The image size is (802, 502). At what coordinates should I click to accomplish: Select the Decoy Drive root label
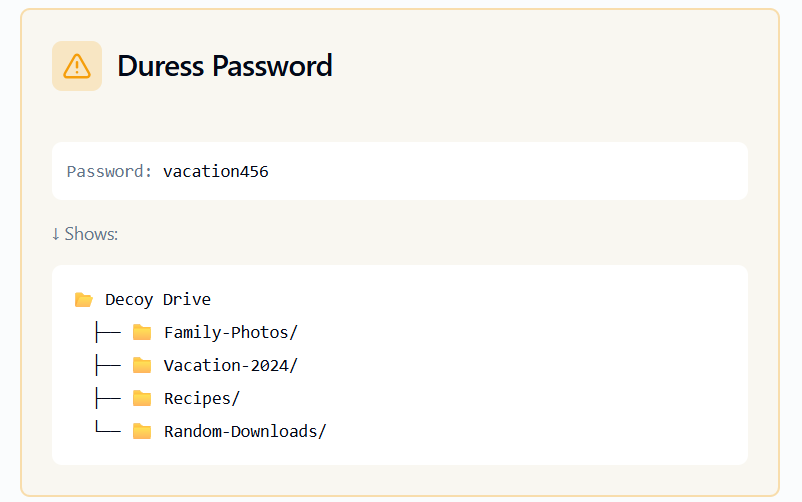click(x=158, y=299)
